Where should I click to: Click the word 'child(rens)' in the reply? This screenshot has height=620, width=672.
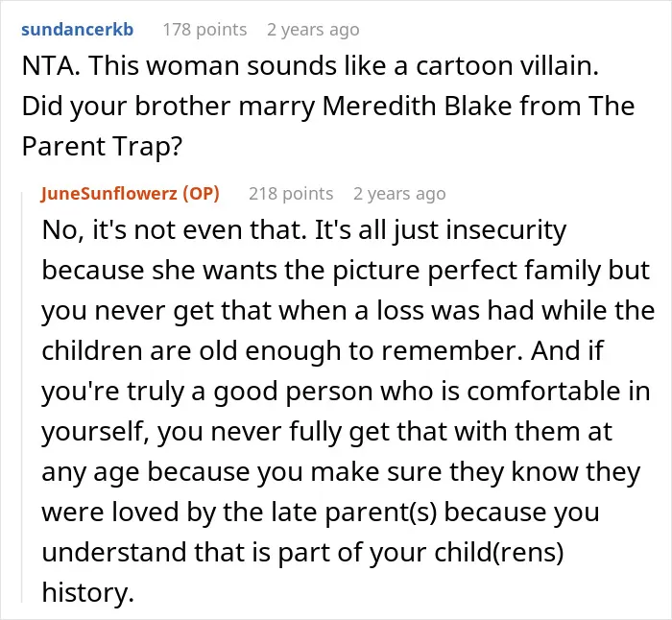[498, 552]
